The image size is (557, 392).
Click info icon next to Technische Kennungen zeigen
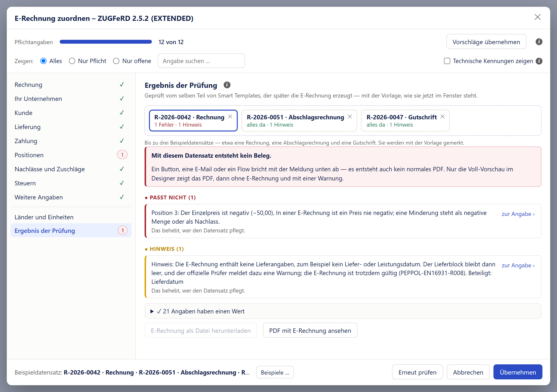539,61
